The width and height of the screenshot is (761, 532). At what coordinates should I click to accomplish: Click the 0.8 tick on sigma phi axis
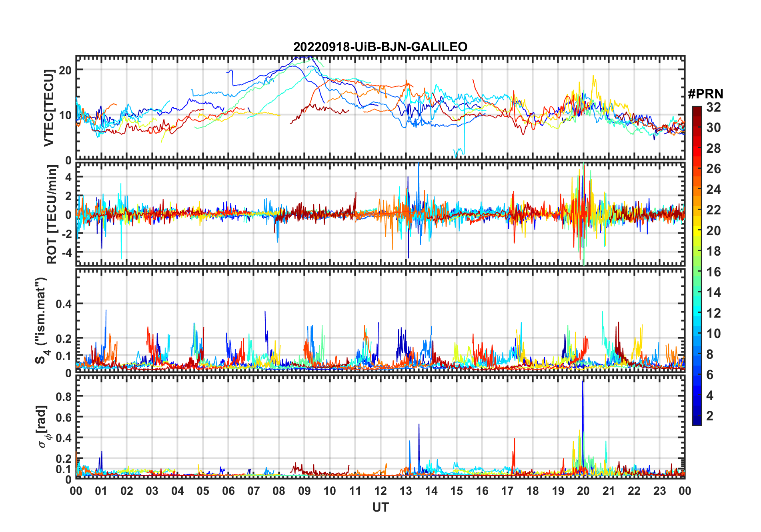[64, 396]
